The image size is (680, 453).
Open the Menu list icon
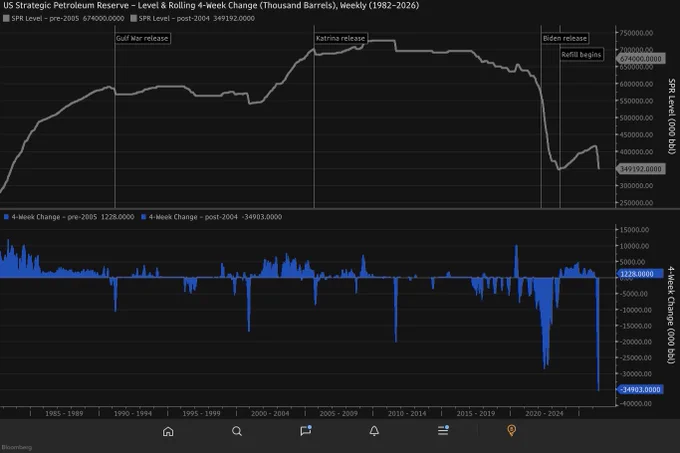443,430
